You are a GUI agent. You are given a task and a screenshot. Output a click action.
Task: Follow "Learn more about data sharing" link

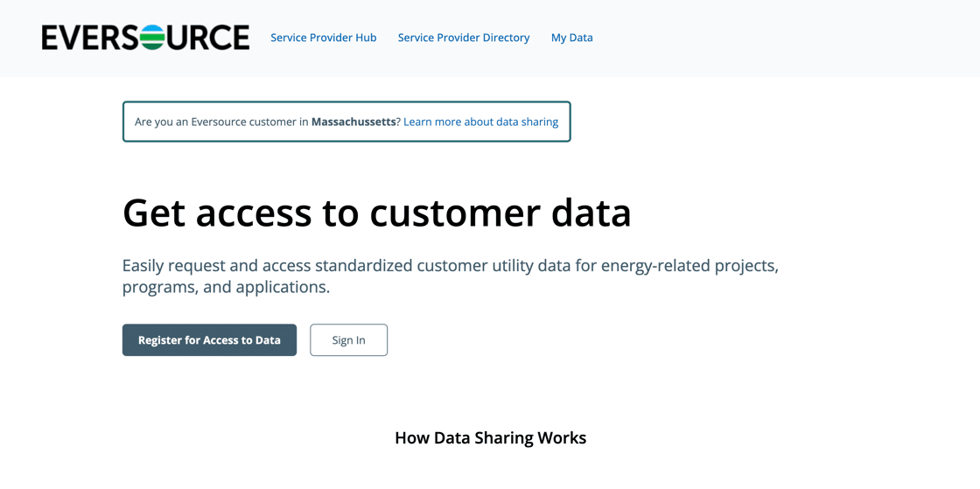tap(480, 122)
